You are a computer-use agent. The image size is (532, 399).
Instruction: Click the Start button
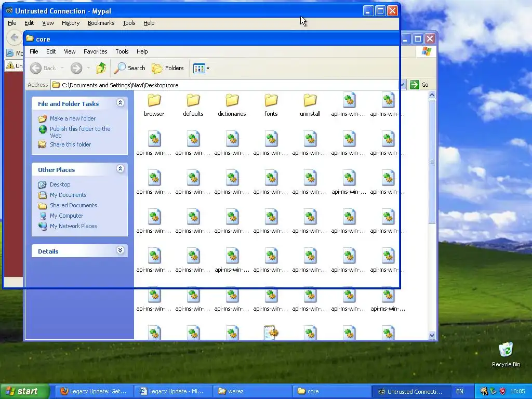coord(25,391)
